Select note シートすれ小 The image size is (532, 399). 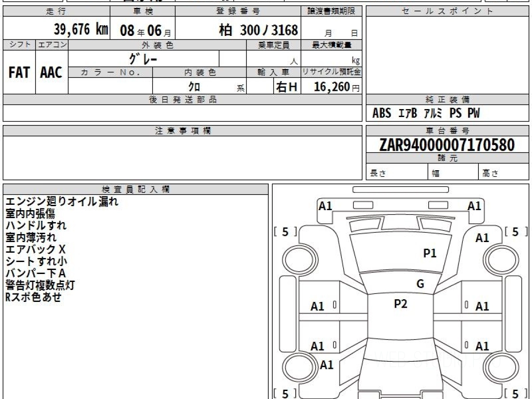pyautogui.click(x=36, y=262)
